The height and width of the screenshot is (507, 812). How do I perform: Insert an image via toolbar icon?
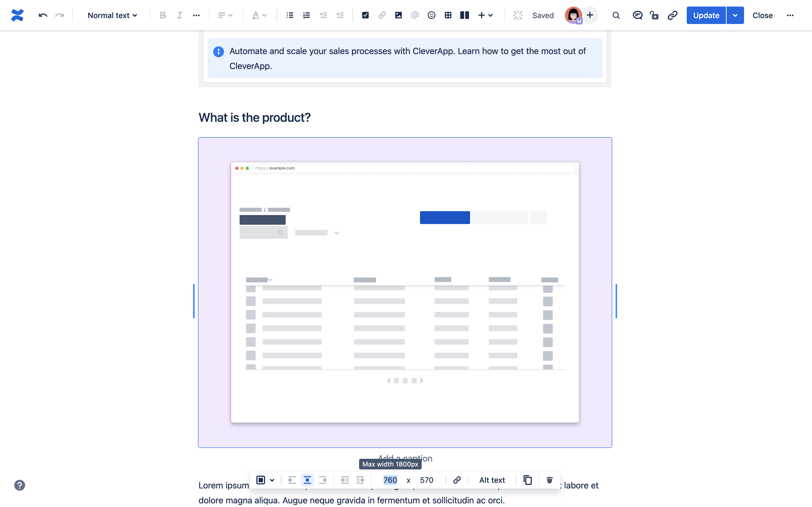pyautogui.click(x=398, y=15)
